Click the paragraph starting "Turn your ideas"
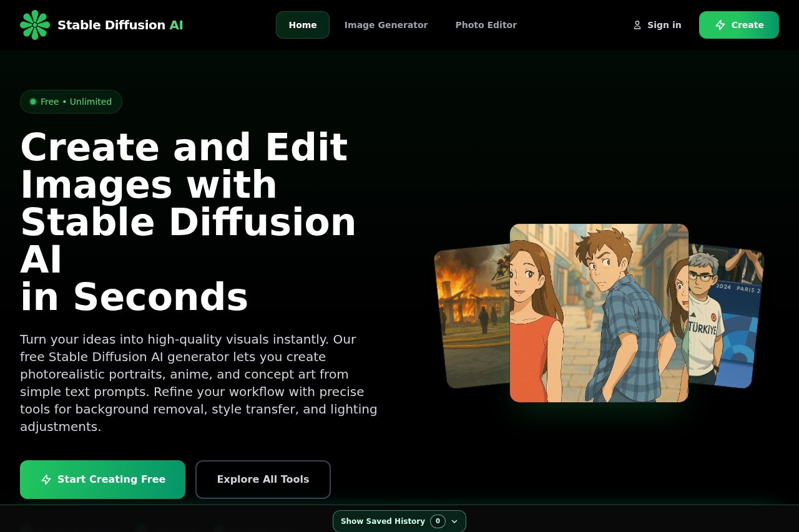 coord(199,383)
